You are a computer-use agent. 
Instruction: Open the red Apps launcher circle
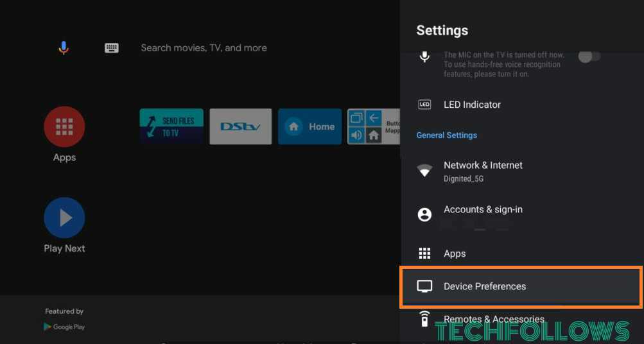[64, 126]
